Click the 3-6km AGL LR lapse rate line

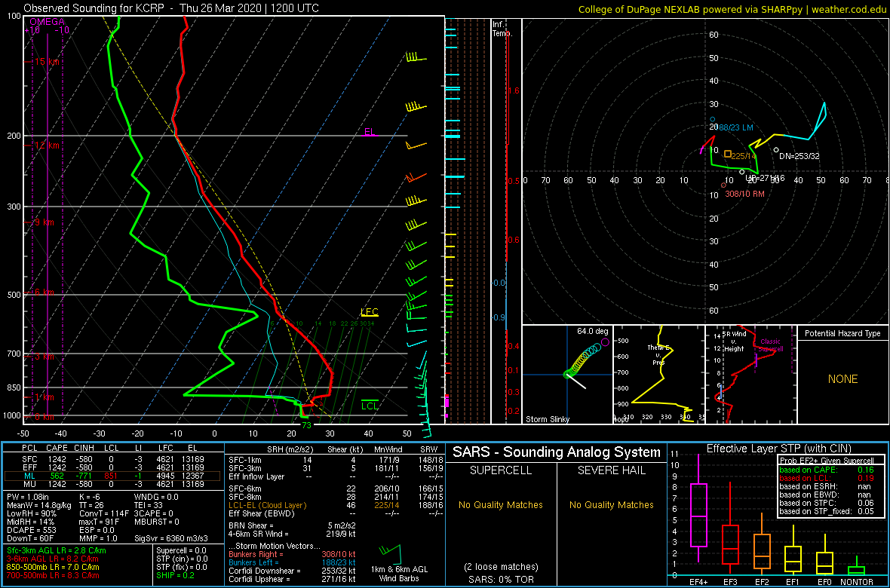click(x=54, y=559)
